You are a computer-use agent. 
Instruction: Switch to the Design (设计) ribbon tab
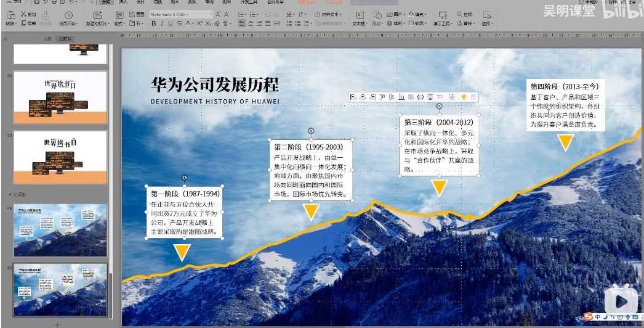[140, 2]
